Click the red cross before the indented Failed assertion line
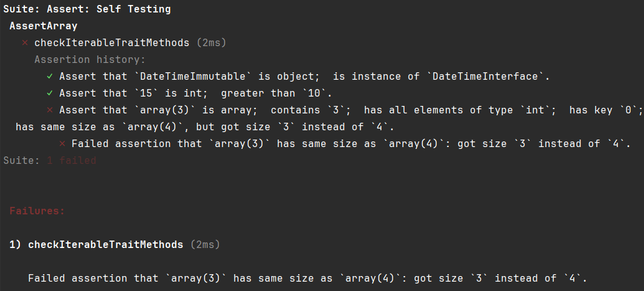 coord(62,144)
